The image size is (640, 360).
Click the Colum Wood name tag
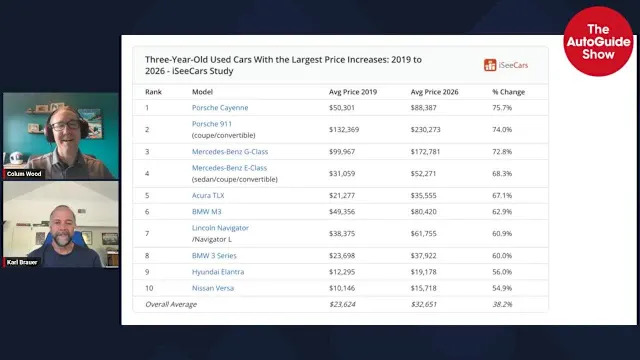pos(24,174)
